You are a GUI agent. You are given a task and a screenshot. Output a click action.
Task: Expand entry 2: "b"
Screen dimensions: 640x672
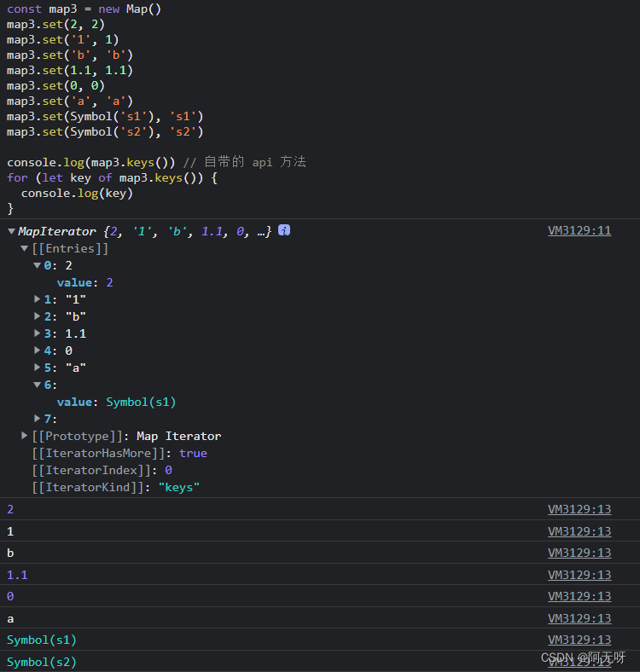coord(38,316)
